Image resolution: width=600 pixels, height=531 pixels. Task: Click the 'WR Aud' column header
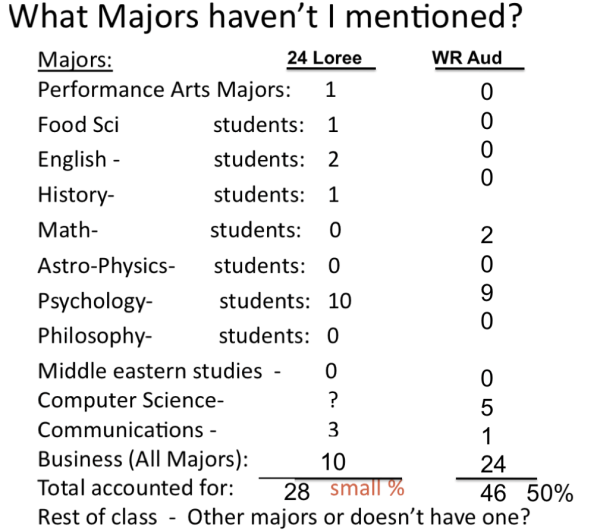(466, 59)
